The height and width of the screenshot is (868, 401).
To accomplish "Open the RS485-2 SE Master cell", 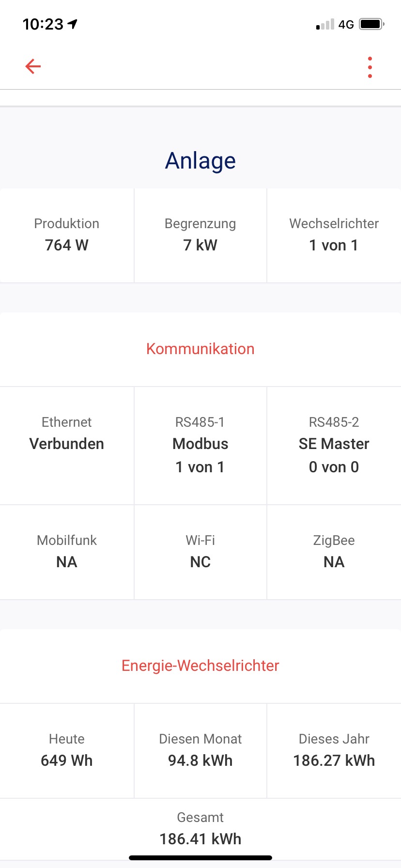I will (x=334, y=445).
